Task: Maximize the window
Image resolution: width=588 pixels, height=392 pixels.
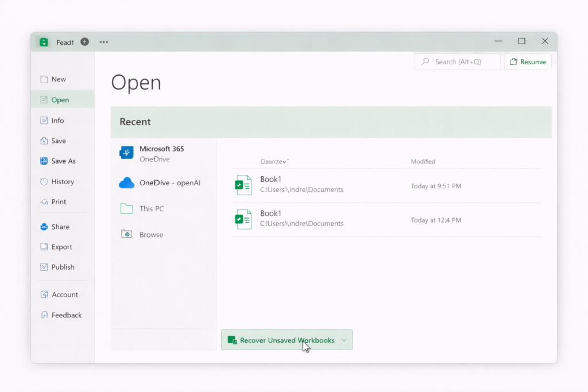Action: tap(521, 41)
